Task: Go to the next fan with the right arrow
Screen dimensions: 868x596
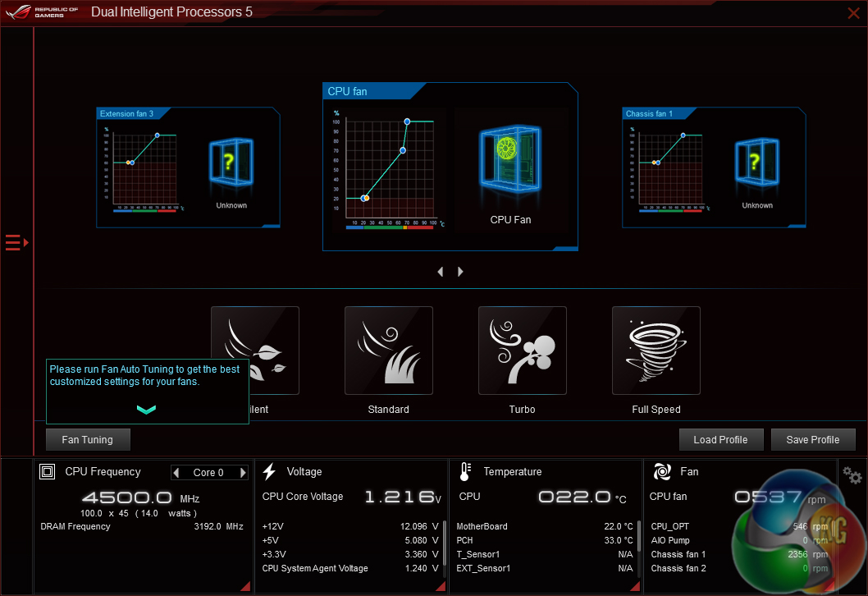Action: [x=460, y=272]
